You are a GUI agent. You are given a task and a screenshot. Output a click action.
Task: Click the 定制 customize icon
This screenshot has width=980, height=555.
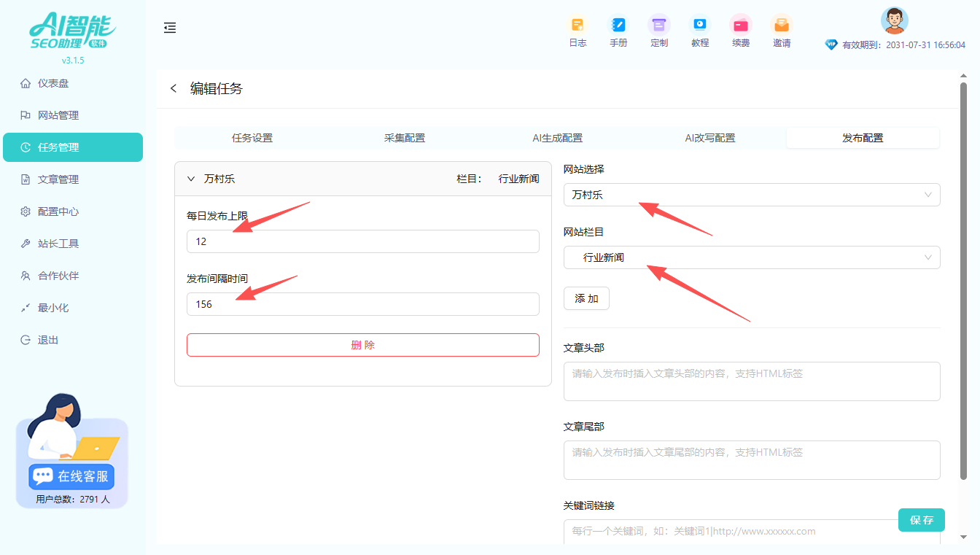(x=659, y=25)
